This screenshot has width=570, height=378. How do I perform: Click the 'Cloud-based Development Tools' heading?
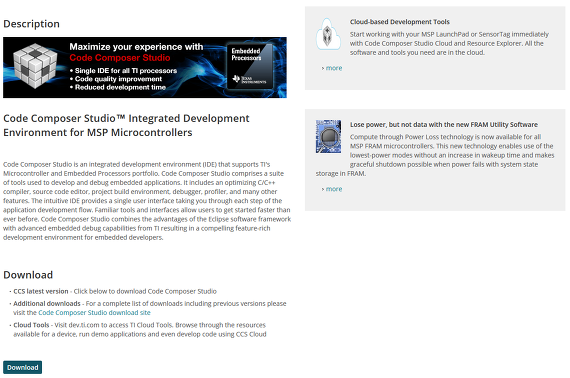click(x=400, y=22)
